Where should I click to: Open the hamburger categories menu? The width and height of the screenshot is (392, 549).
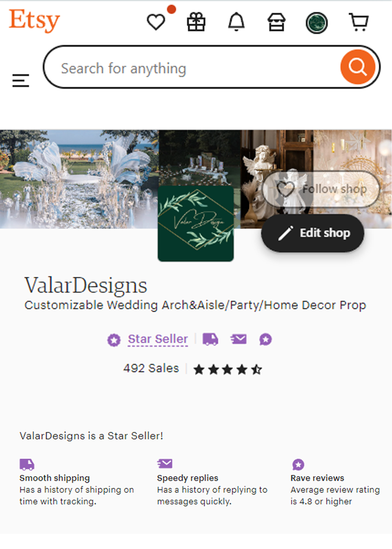click(20, 80)
